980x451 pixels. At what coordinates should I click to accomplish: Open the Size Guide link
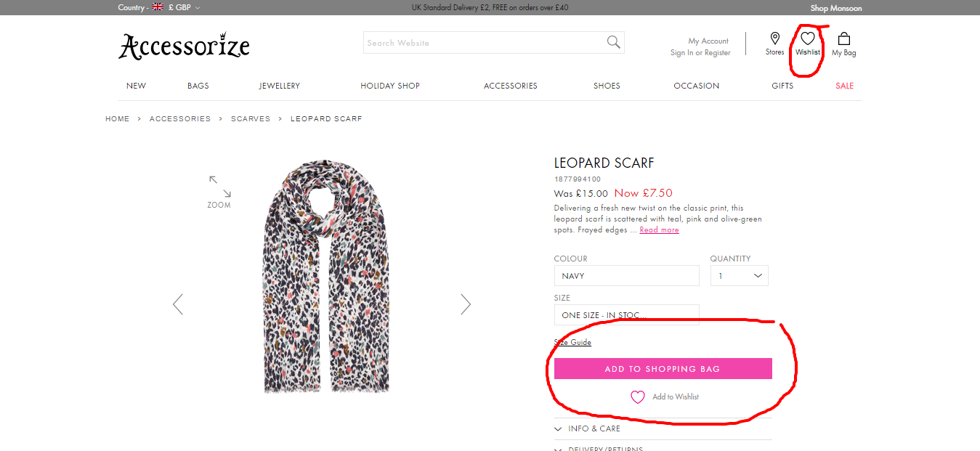[572, 343]
